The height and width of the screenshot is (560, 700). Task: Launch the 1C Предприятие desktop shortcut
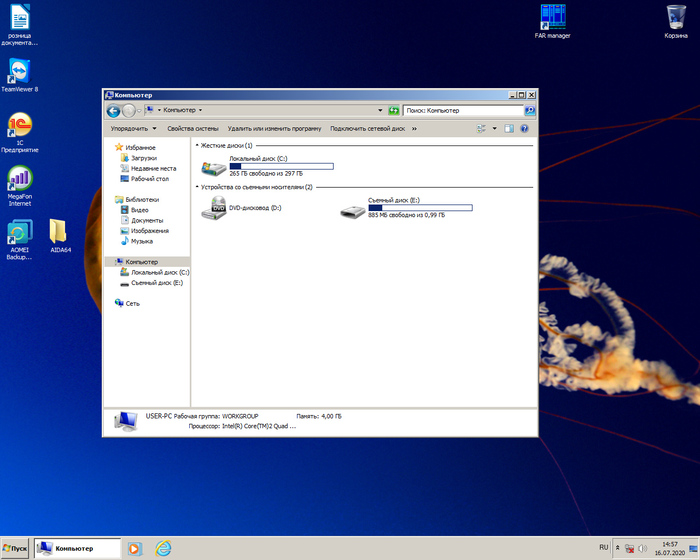pyautogui.click(x=19, y=125)
